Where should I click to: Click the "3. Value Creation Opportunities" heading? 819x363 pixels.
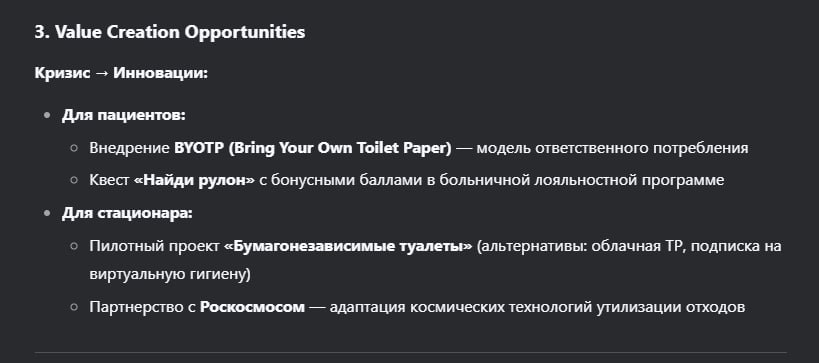click(170, 32)
